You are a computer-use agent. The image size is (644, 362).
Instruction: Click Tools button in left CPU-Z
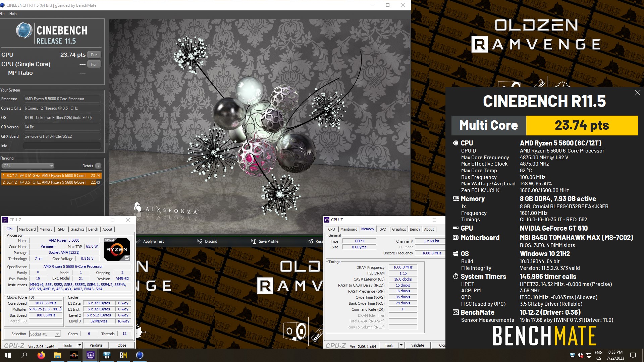(x=67, y=345)
